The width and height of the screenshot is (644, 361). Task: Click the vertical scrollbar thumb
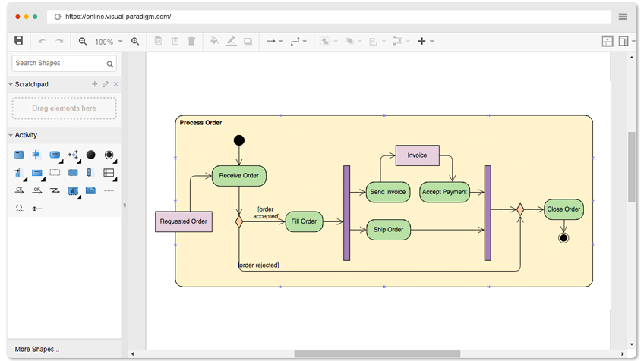pyautogui.click(x=632, y=167)
